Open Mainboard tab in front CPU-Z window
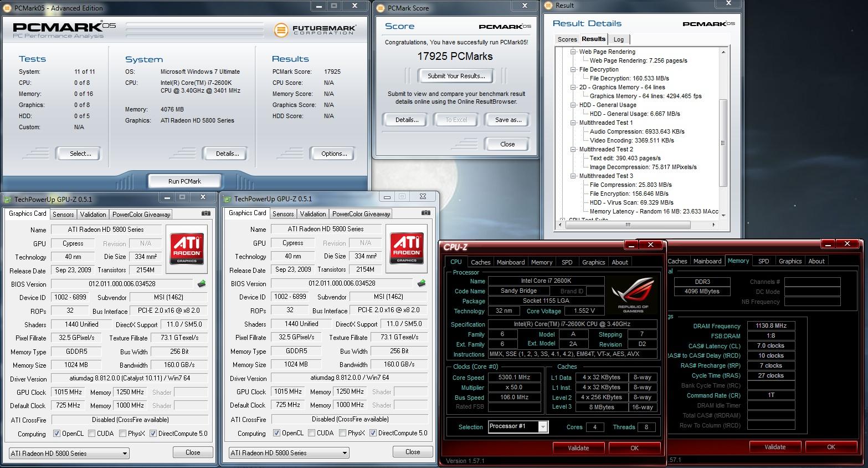Image resolution: width=868 pixels, height=468 pixels. tap(511, 262)
